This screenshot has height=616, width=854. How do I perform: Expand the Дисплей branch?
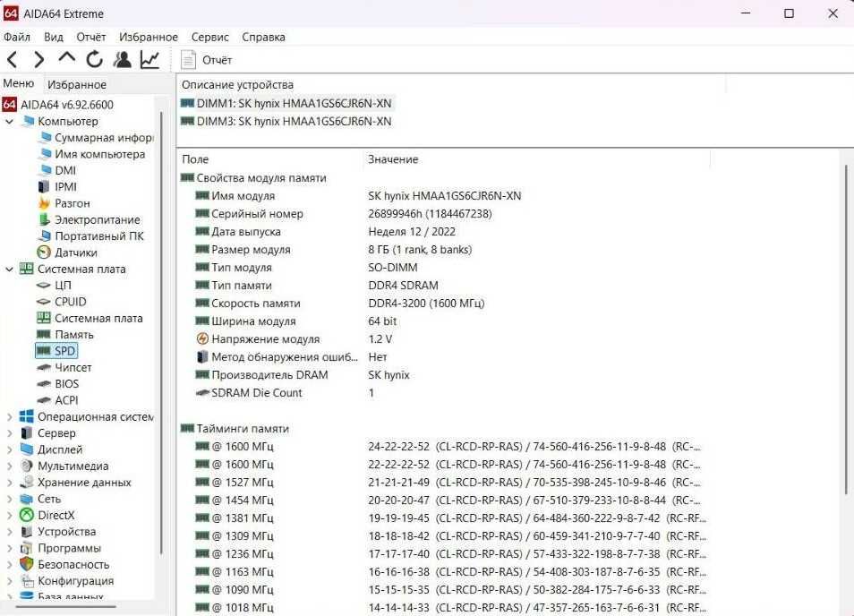click(x=9, y=449)
